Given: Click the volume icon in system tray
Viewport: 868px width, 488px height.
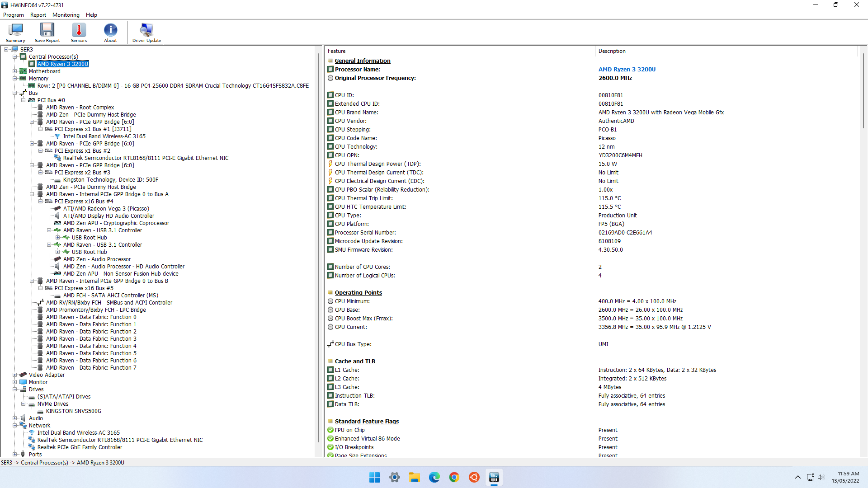Looking at the screenshot, I should [821, 477].
